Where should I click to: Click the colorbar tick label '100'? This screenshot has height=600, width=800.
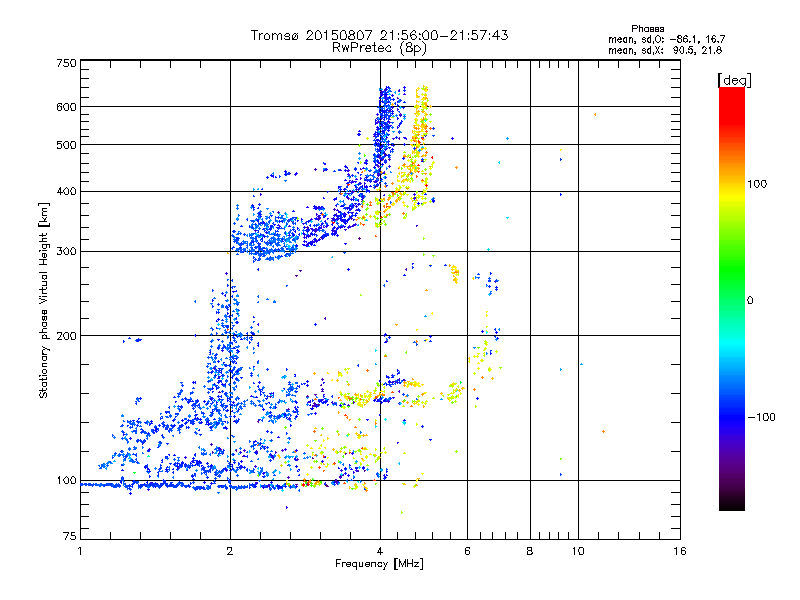(x=757, y=184)
